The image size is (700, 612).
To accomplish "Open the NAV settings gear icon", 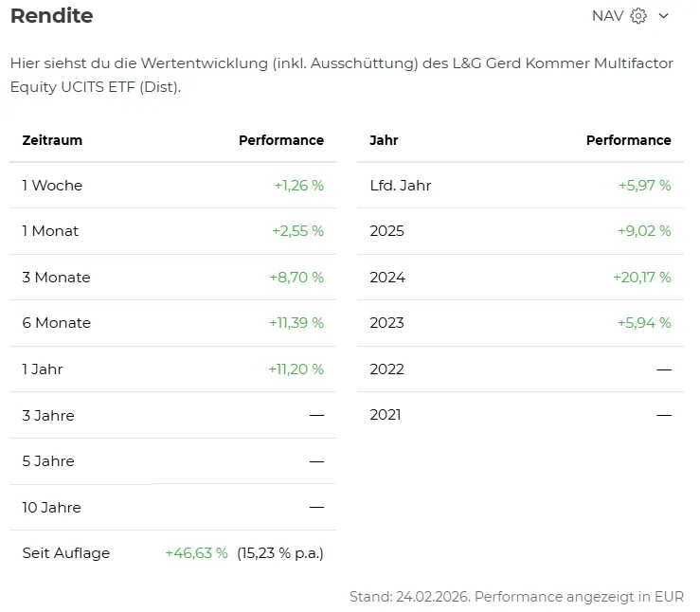I will [x=638, y=16].
